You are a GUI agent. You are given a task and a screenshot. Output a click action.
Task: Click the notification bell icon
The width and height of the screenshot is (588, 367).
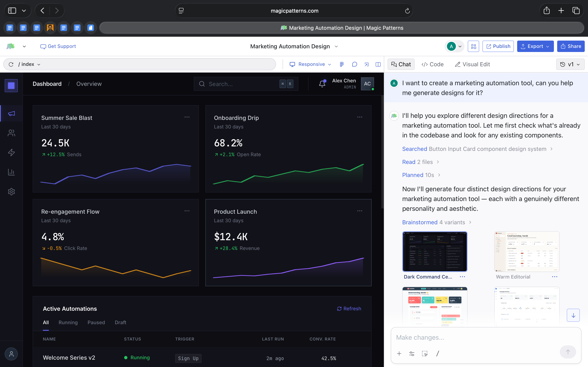click(x=322, y=84)
